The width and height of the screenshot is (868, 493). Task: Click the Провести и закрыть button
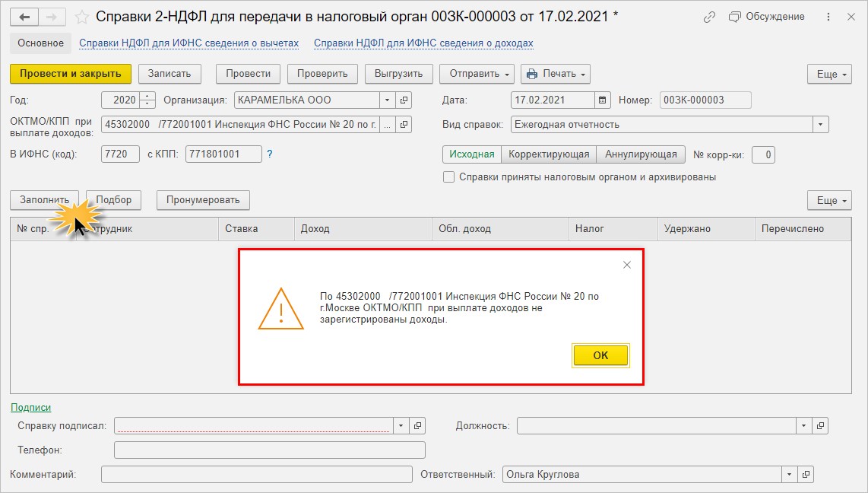71,74
